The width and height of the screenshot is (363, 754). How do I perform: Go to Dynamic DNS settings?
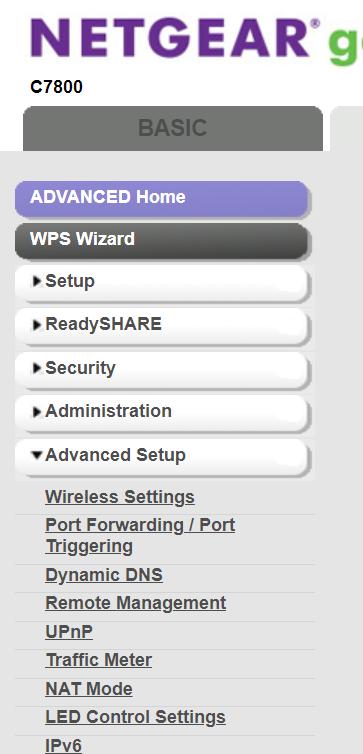pos(104,575)
